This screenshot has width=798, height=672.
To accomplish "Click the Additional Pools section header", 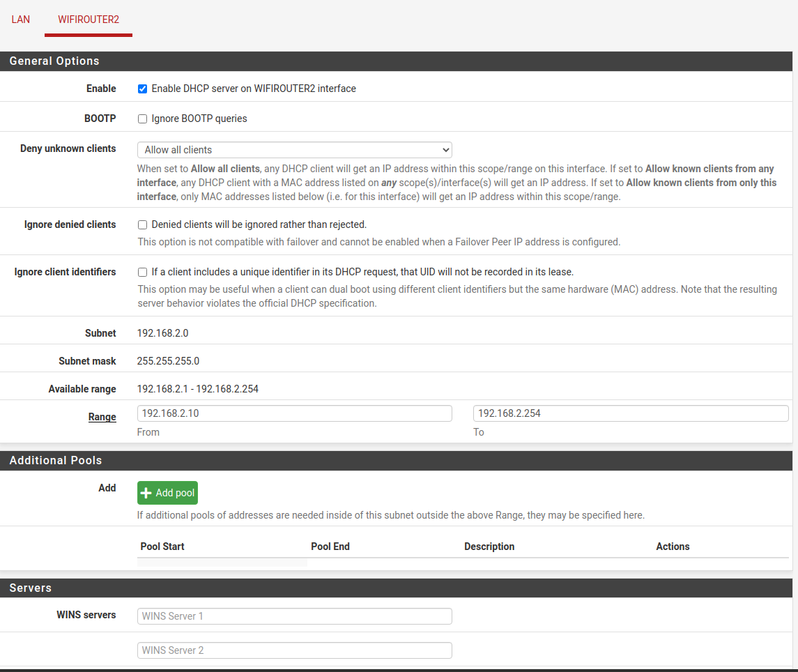I will pos(396,461).
